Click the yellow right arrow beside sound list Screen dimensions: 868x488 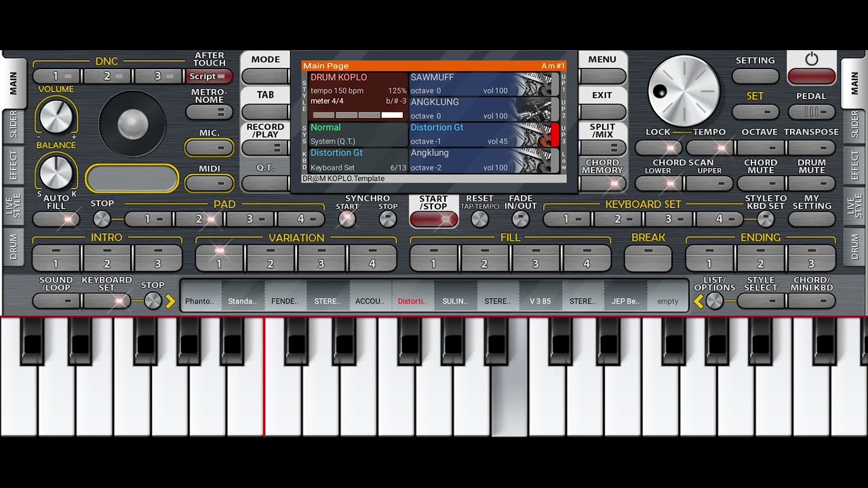(x=170, y=302)
